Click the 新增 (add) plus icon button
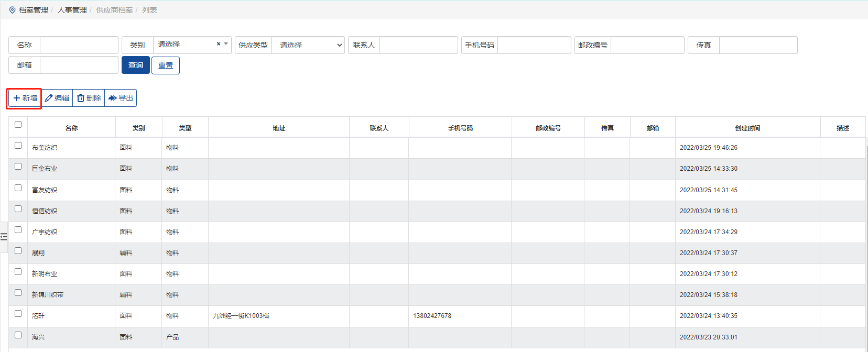The height and width of the screenshot is (352, 868). [25, 98]
